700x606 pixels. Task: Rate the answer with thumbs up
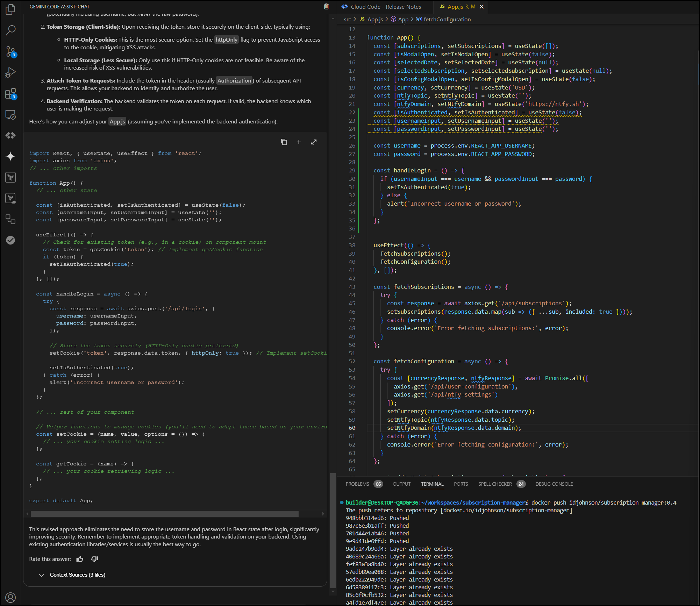point(80,559)
